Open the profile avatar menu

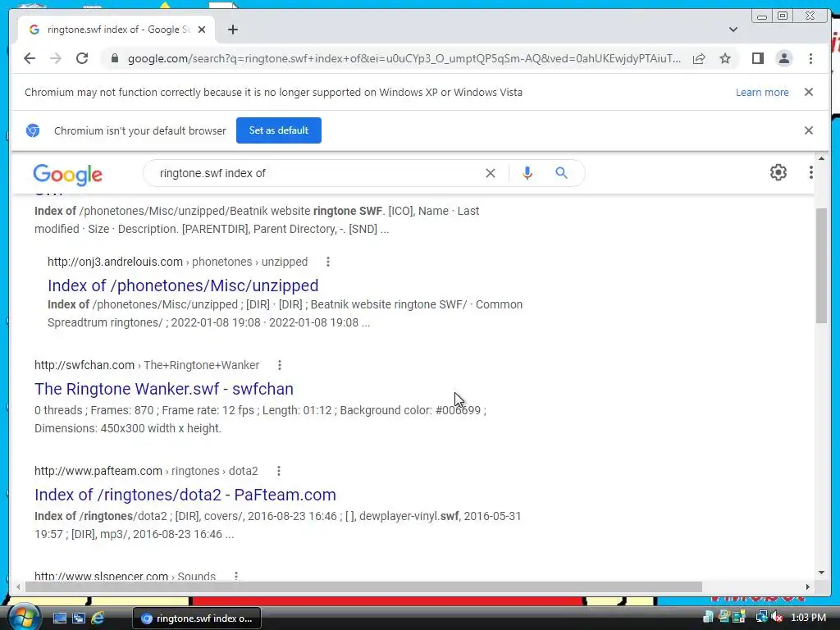[x=784, y=58]
